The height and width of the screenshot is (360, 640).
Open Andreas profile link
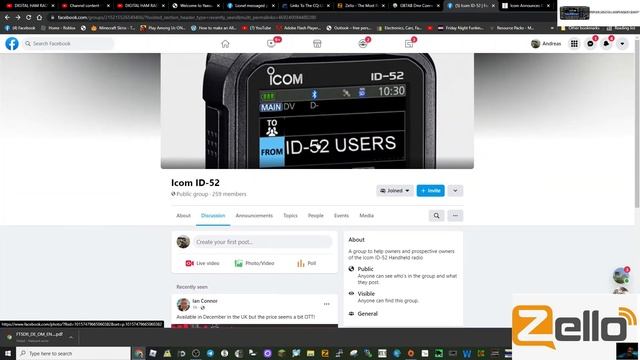[x=546, y=44]
